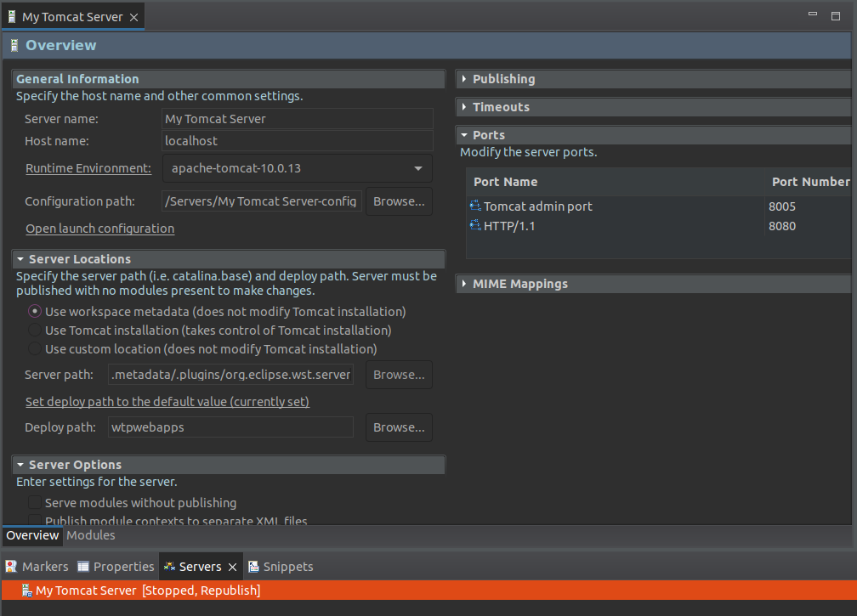Image resolution: width=857 pixels, height=616 pixels.
Task: Click the Markers view icon
Action: pos(11,567)
